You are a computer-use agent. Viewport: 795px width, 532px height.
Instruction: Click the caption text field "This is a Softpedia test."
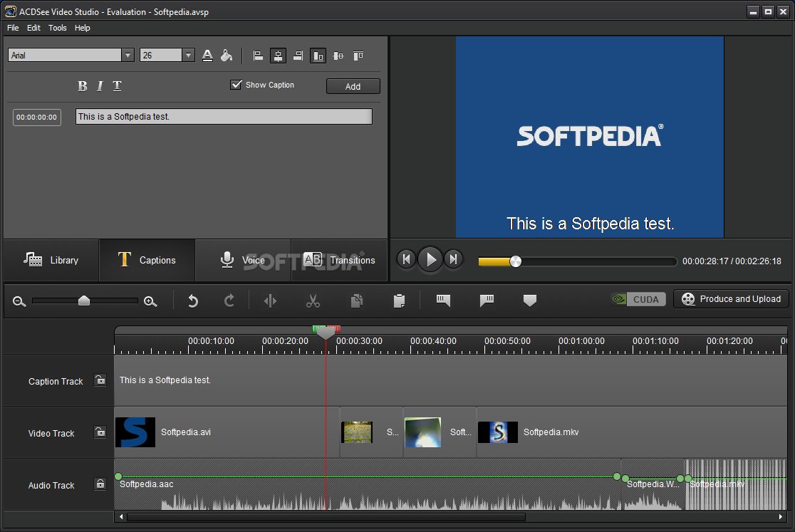point(224,117)
